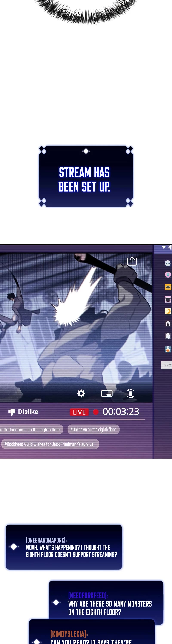Select the skull and crossbones avatar
The height and width of the screenshot is (644, 172).
[168, 324]
